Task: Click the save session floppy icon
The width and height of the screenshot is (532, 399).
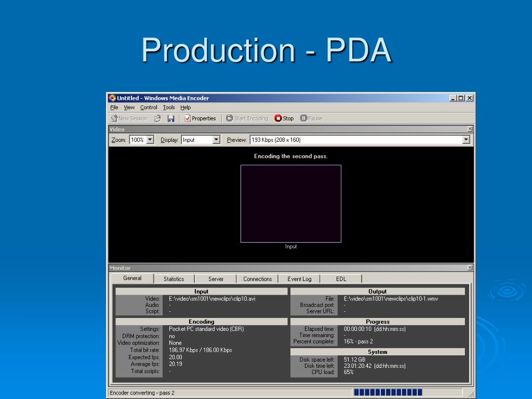Action: [170, 118]
